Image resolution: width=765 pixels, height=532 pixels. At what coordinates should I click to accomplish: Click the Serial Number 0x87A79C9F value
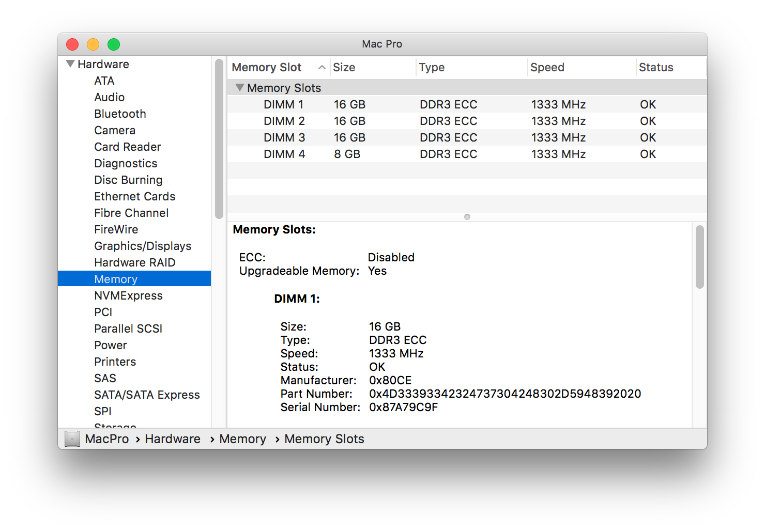(404, 407)
